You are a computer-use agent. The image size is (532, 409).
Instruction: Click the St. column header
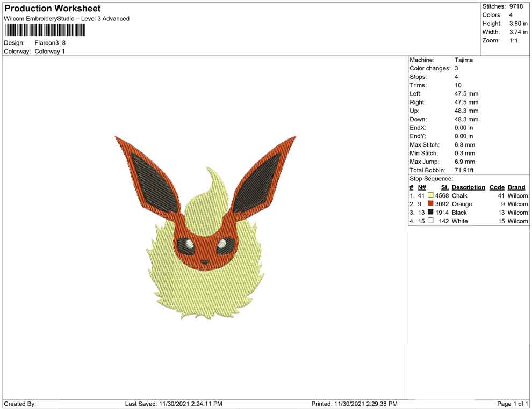(444, 187)
